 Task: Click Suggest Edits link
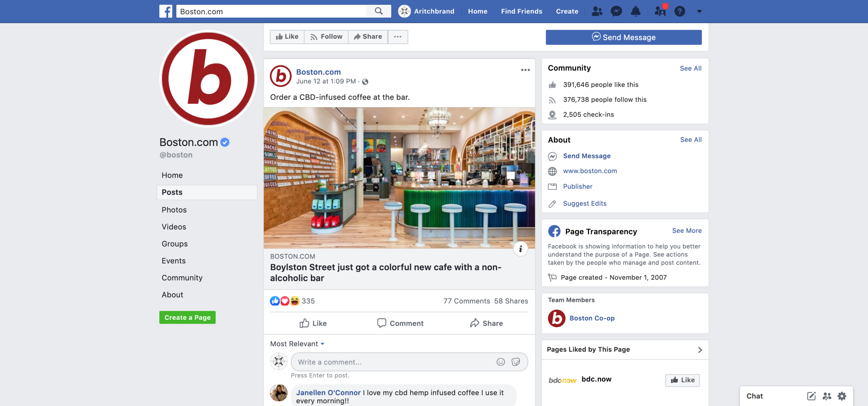(585, 204)
